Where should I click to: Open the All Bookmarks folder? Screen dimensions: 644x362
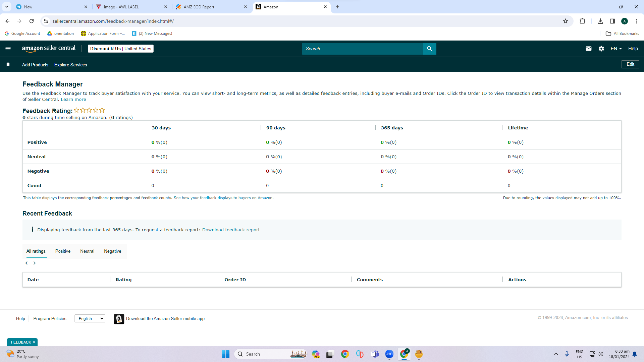(622, 34)
